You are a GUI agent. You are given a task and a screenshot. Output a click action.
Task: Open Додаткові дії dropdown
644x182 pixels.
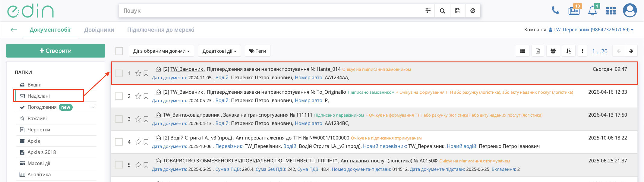pos(219,51)
